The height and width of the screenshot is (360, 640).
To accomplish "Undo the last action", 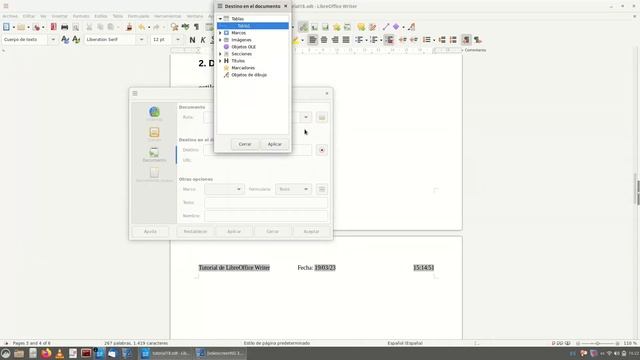I will coord(141,27).
